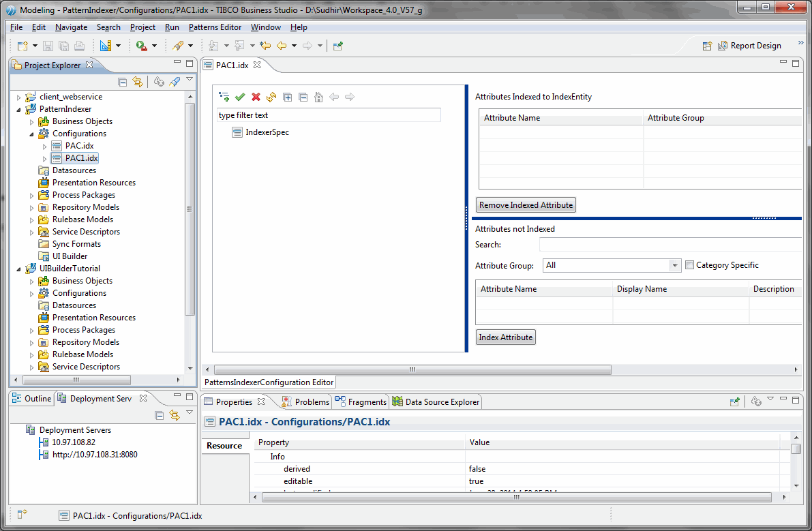Click the pin editor icon in main toolbar
The height and width of the screenshot is (531, 812).
click(337, 46)
